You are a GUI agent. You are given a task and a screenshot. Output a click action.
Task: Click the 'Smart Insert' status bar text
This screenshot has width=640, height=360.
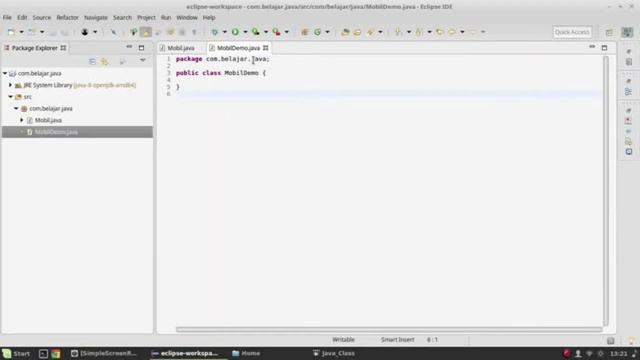click(x=398, y=340)
